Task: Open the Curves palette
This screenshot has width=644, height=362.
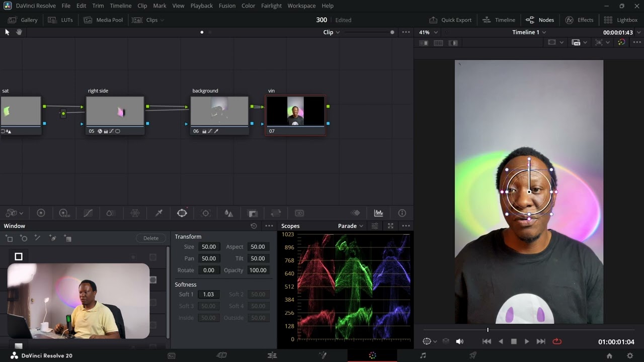Action: click(88, 213)
